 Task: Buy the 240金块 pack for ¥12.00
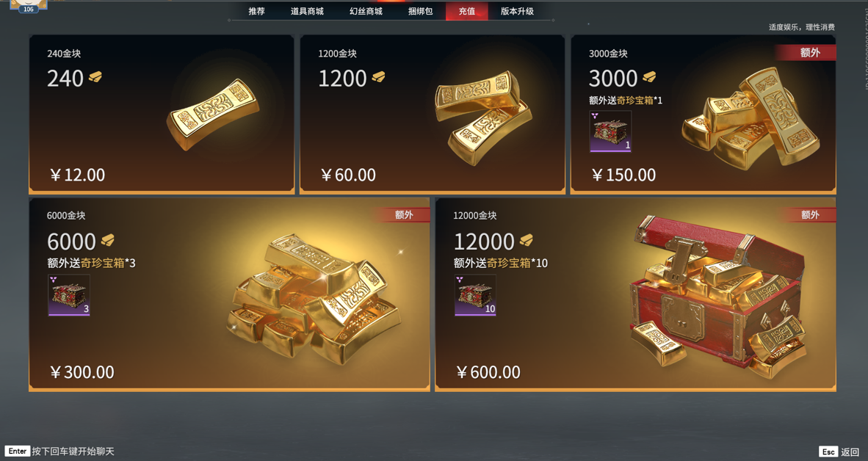pos(162,114)
